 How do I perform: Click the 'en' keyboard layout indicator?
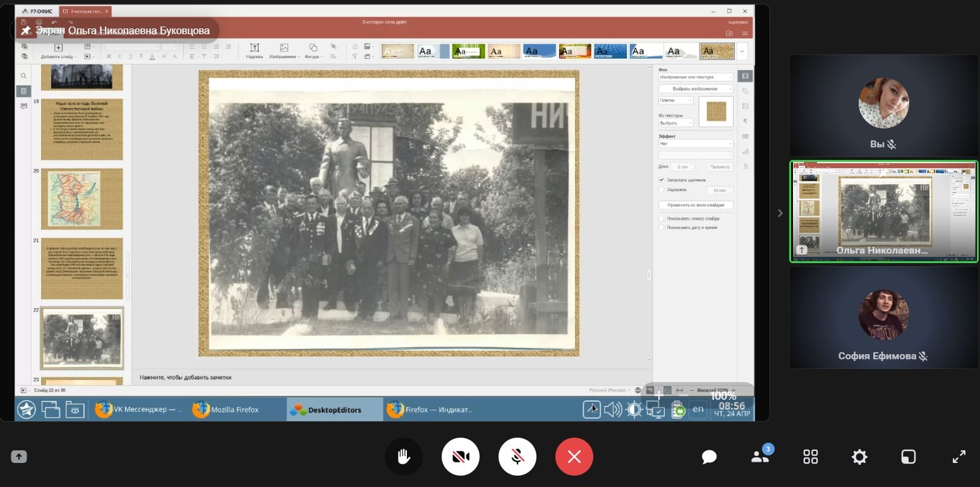click(x=698, y=409)
